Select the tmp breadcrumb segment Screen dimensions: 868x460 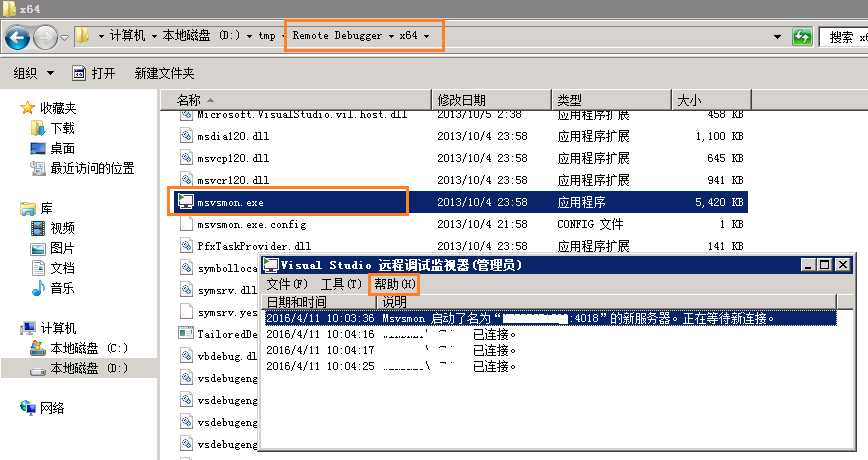coord(267,36)
